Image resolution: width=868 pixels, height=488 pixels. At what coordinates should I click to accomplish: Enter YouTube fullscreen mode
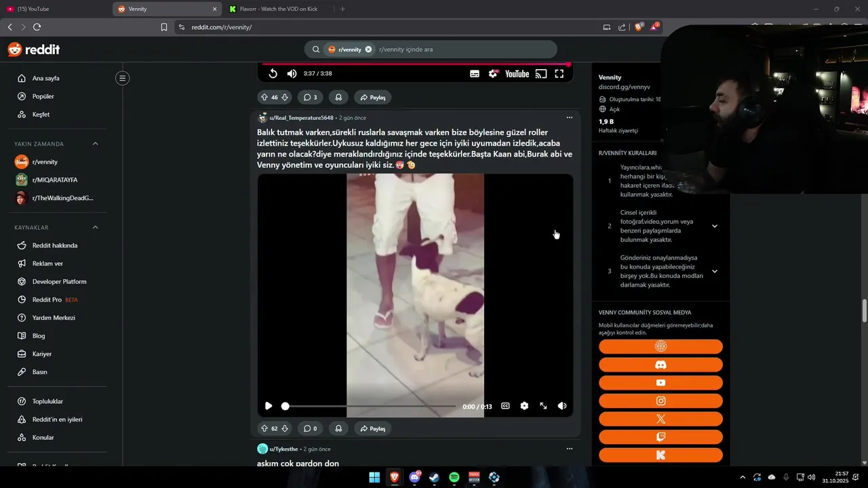(559, 73)
